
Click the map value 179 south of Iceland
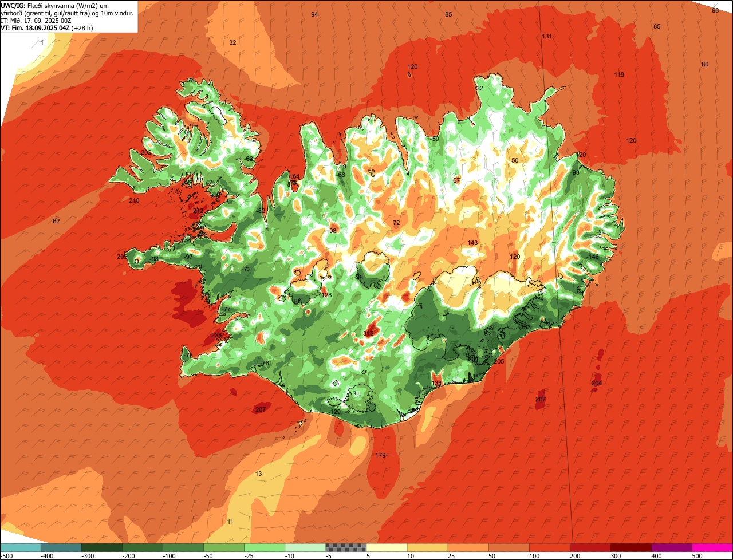(x=380, y=455)
